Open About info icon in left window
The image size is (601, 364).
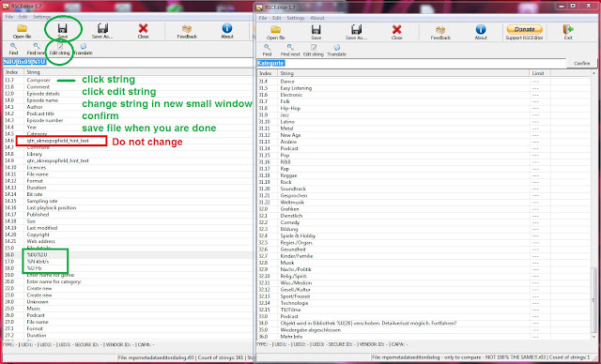coord(227,31)
